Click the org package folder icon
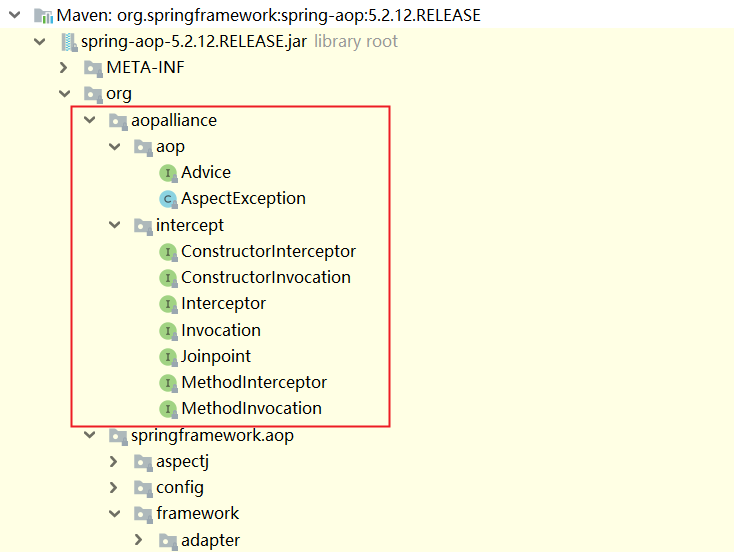The width and height of the screenshot is (734, 552). 93,94
